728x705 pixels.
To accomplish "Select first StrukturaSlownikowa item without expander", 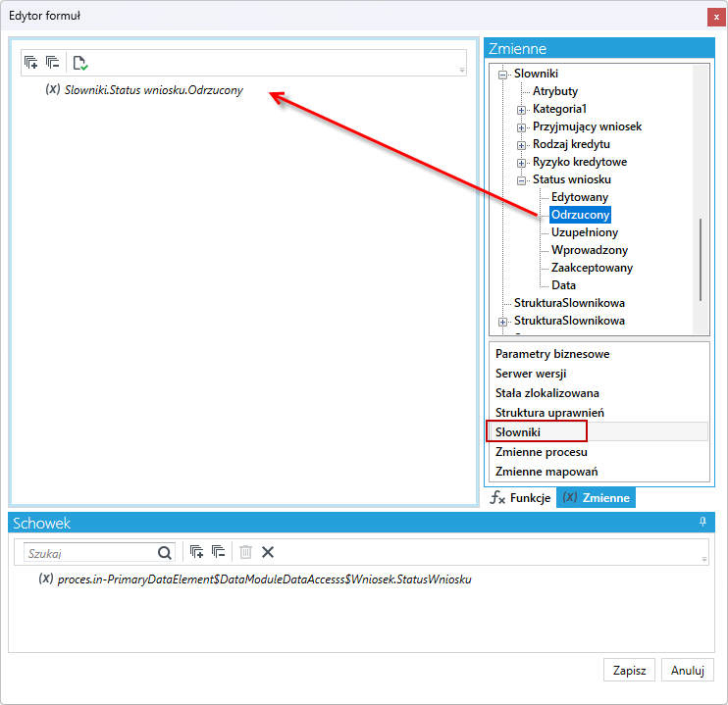I will [x=569, y=303].
